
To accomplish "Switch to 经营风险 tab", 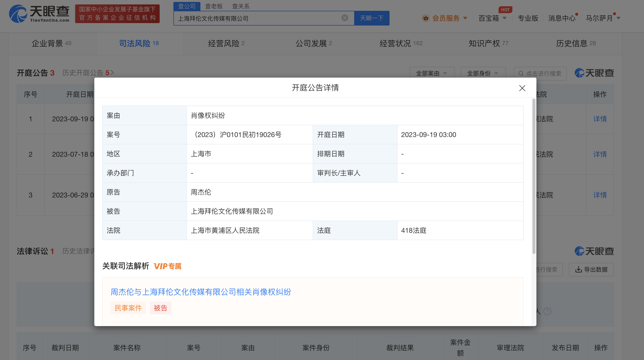I will pos(226,43).
